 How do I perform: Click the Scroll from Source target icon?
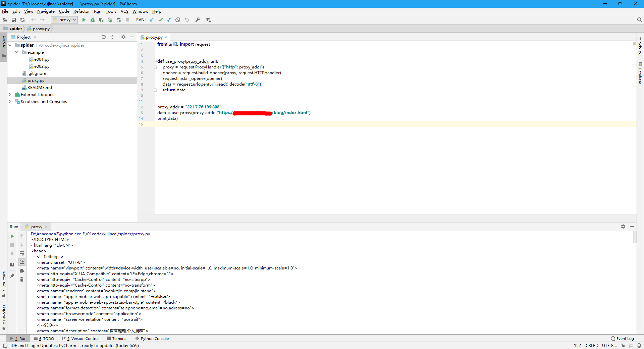click(x=104, y=37)
